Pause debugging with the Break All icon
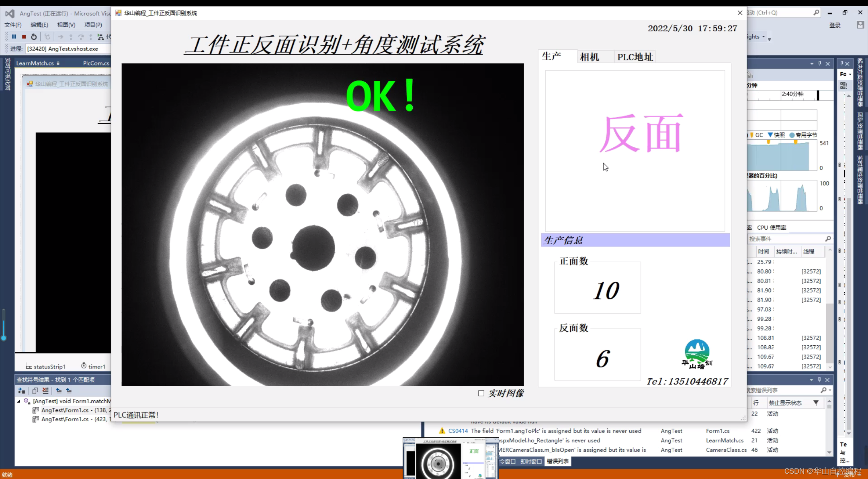 pos(14,37)
